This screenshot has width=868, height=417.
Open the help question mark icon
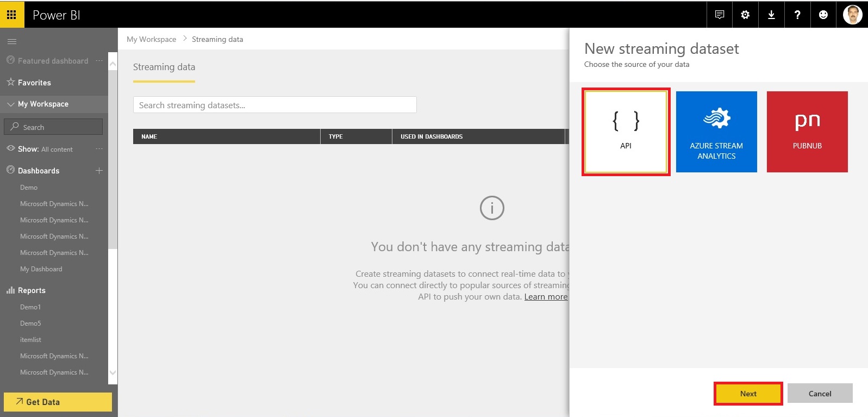point(797,15)
